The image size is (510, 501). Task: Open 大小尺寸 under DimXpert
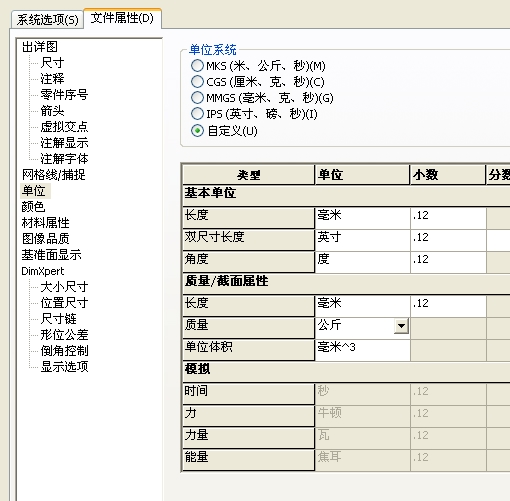pyautogui.click(x=64, y=287)
